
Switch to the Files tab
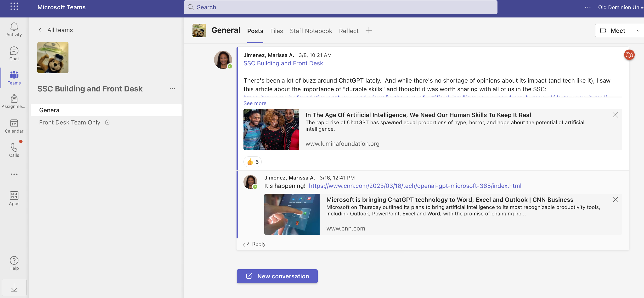click(277, 31)
